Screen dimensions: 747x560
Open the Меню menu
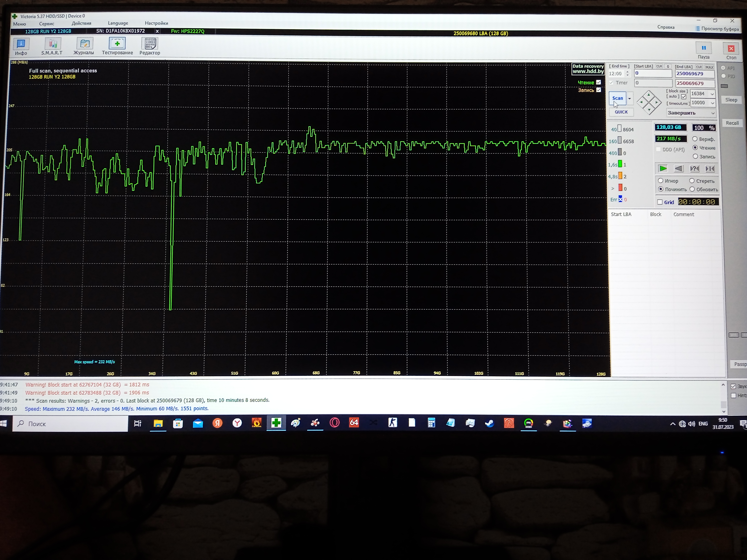20,24
